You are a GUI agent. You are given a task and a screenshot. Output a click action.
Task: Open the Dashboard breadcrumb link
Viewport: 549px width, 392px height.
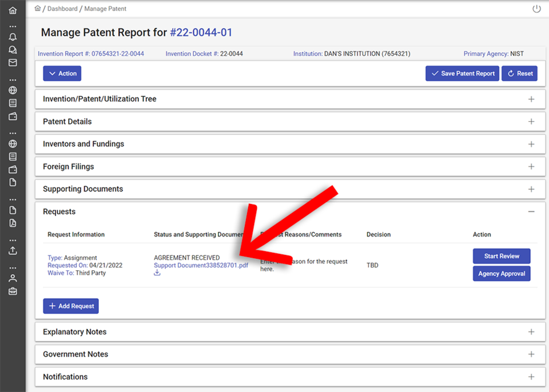pyautogui.click(x=62, y=9)
